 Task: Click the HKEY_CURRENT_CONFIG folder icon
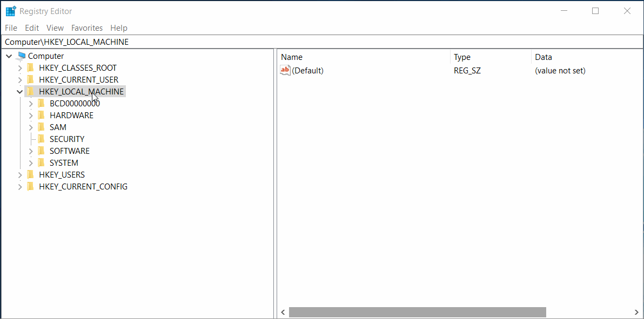(x=30, y=187)
